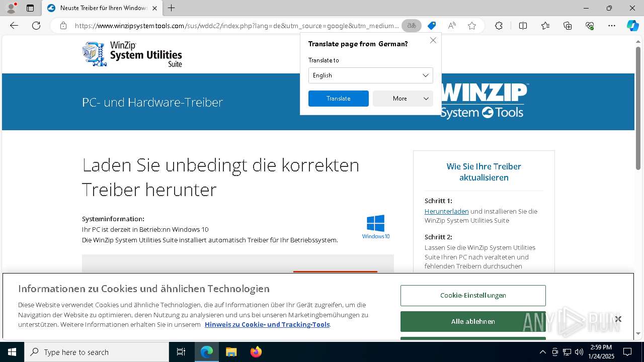This screenshot has width=644, height=362.
Task: Open a new tab with plus button
Action: pyautogui.click(x=172, y=8)
